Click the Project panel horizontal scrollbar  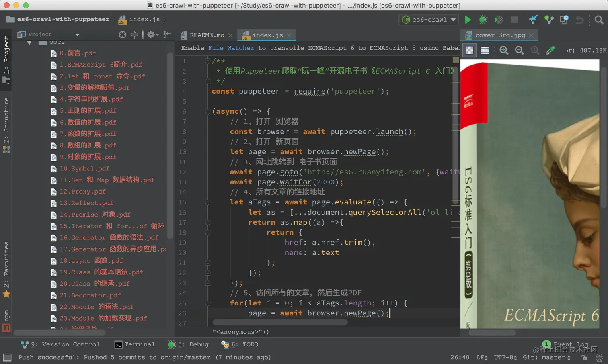point(60,332)
